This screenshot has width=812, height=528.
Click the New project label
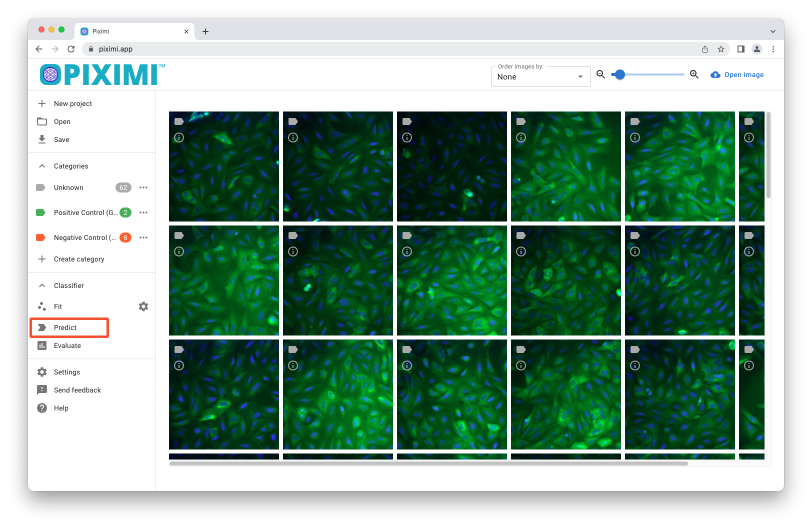coord(73,103)
